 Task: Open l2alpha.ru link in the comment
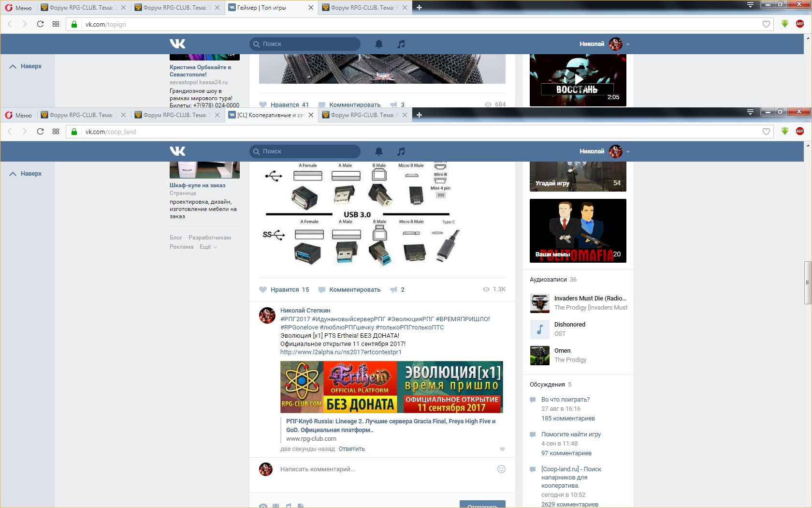click(341, 352)
